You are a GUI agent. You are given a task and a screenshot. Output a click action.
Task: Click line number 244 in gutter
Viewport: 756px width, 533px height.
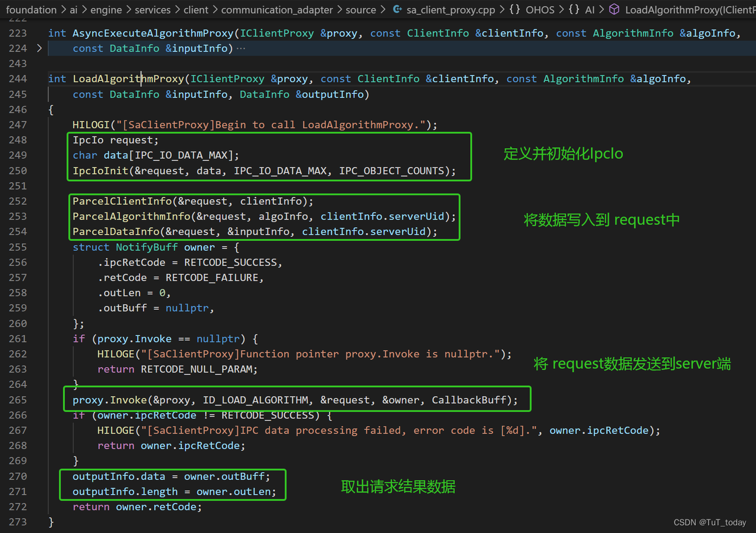point(18,79)
